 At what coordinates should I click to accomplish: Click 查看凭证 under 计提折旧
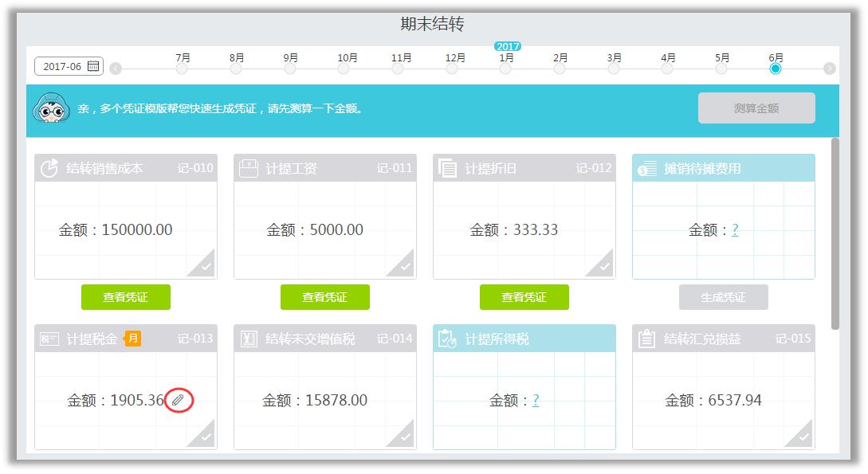tap(524, 296)
